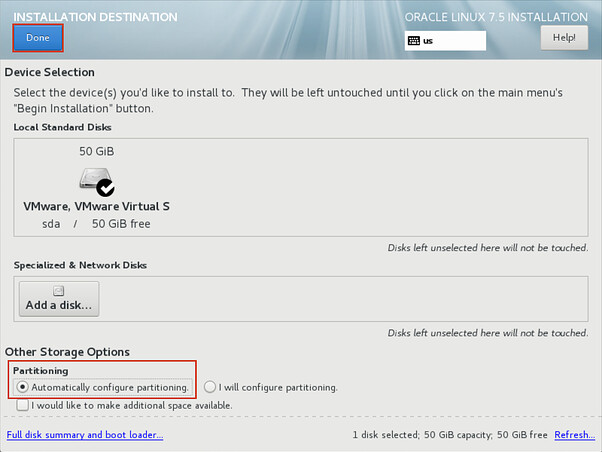The height and width of the screenshot is (452, 602).
Task: Open Full disk summary and boot loader link
Action: click(x=85, y=435)
